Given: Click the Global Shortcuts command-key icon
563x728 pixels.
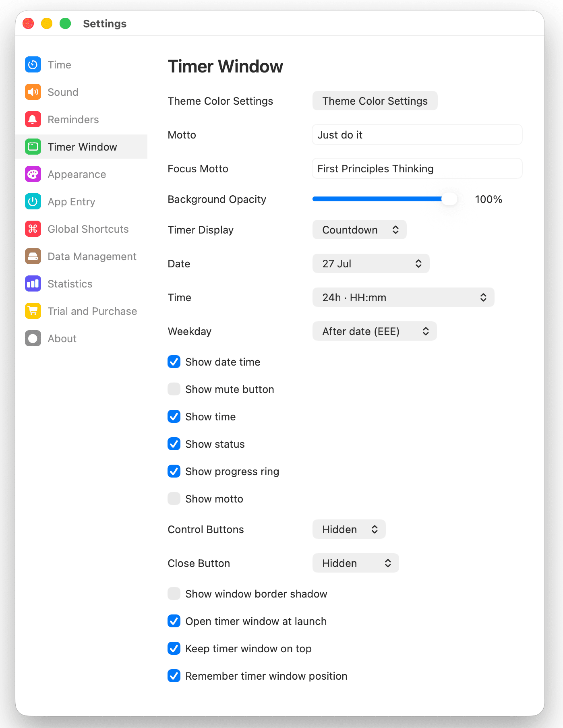Looking at the screenshot, I should (33, 229).
